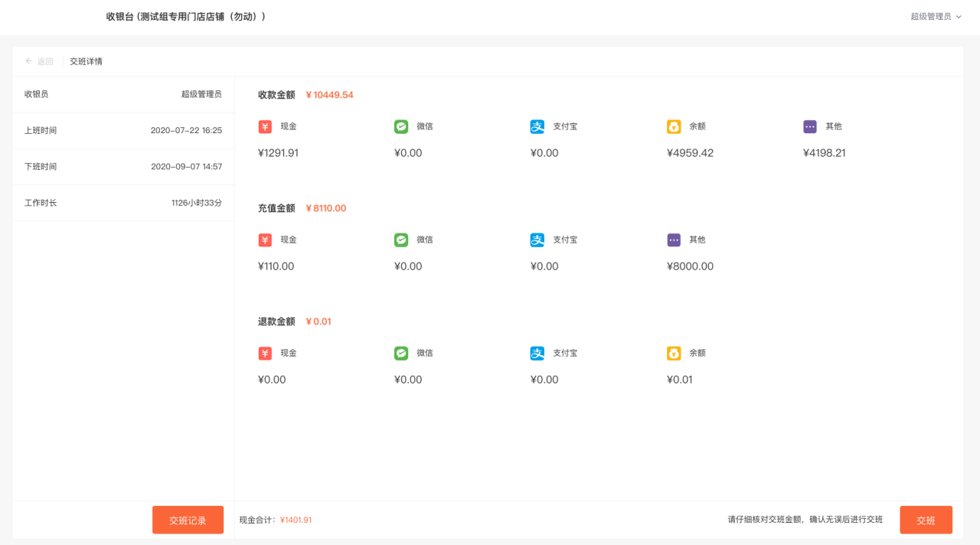Click the Alipay icon under 退款金额
The width and height of the screenshot is (980, 545).
coord(537,354)
